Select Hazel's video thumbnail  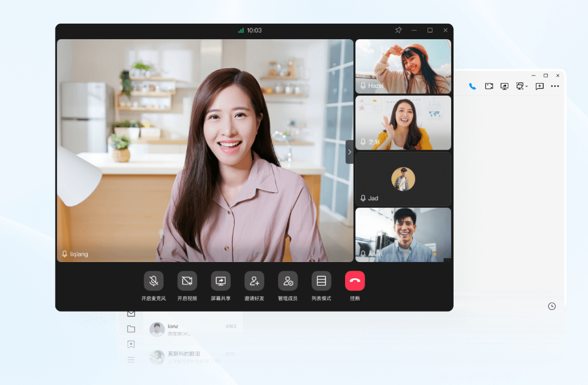[403, 66]
